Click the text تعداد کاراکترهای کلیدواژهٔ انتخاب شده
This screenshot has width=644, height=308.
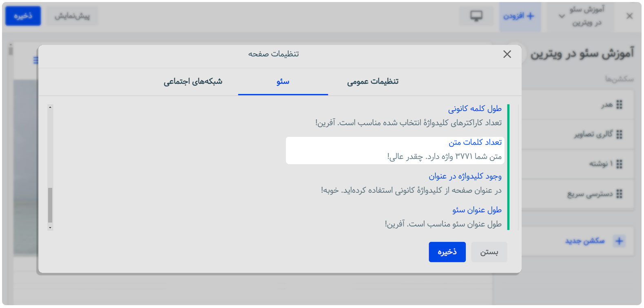[x=442, y=123]
